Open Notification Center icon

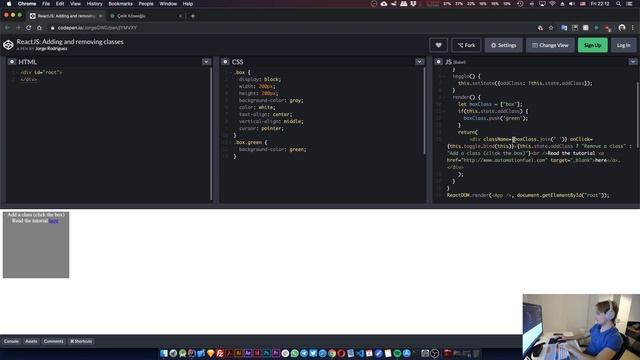(x=630, y=4)
